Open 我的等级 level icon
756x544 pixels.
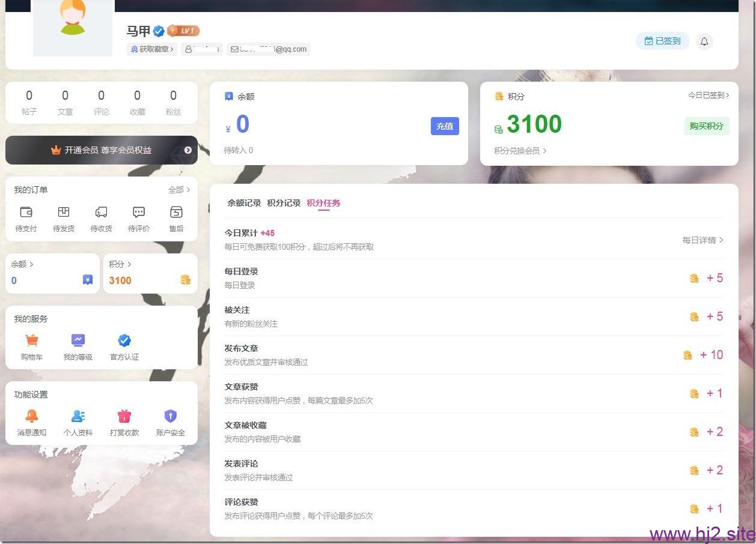[x=78, y=340]
